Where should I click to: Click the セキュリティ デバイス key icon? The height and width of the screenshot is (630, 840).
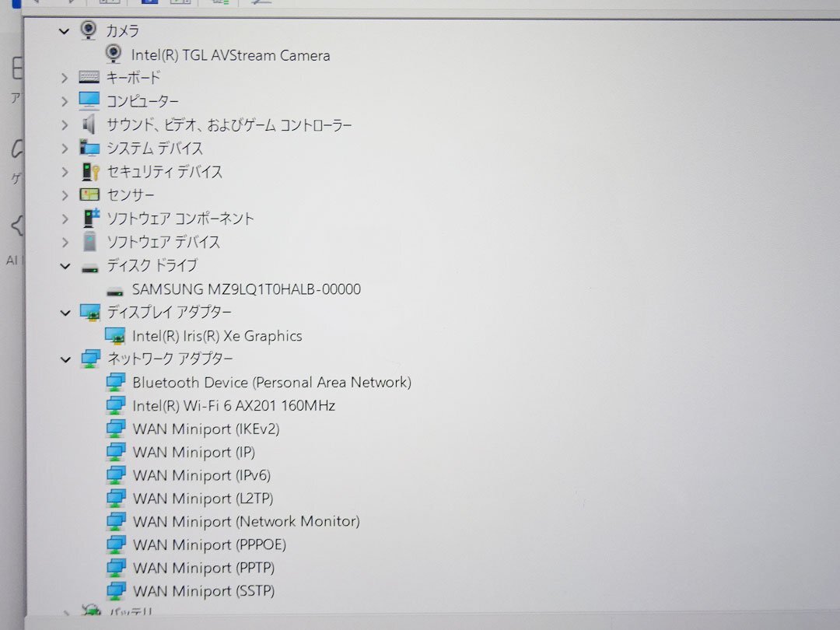coord(90,171)
